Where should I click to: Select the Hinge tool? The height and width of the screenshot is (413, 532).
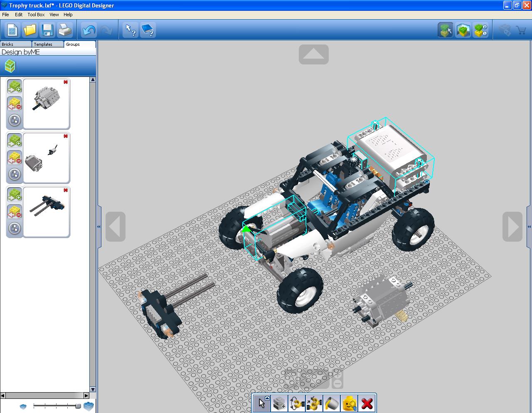click(297, 403)
